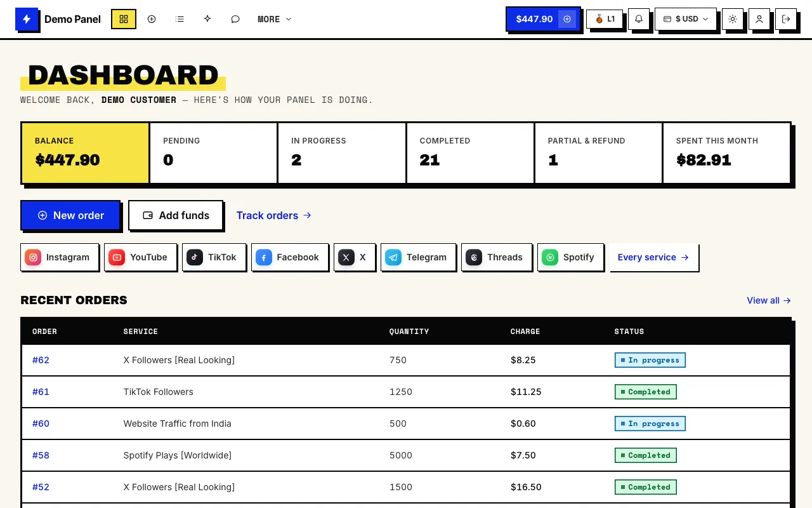The width and height of the screenshot is (812, 508).
Task: Click the logout icon
Action: (786, 19)
